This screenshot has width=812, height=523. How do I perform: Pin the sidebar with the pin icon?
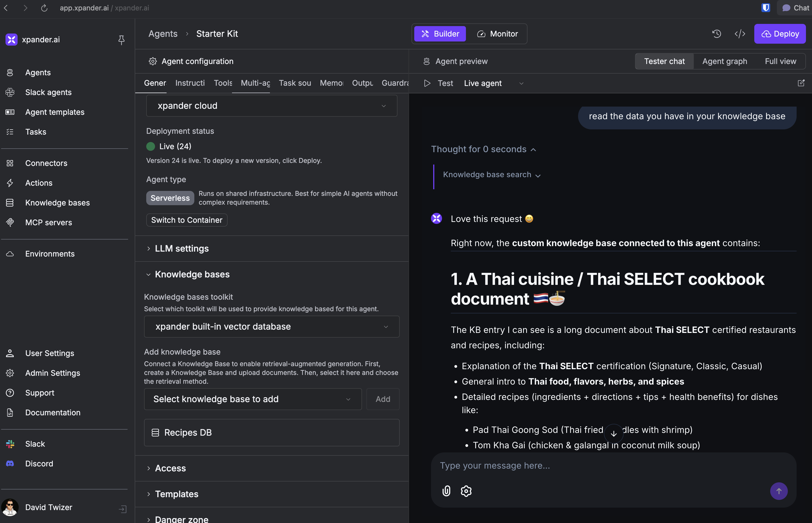click(121, 40)
